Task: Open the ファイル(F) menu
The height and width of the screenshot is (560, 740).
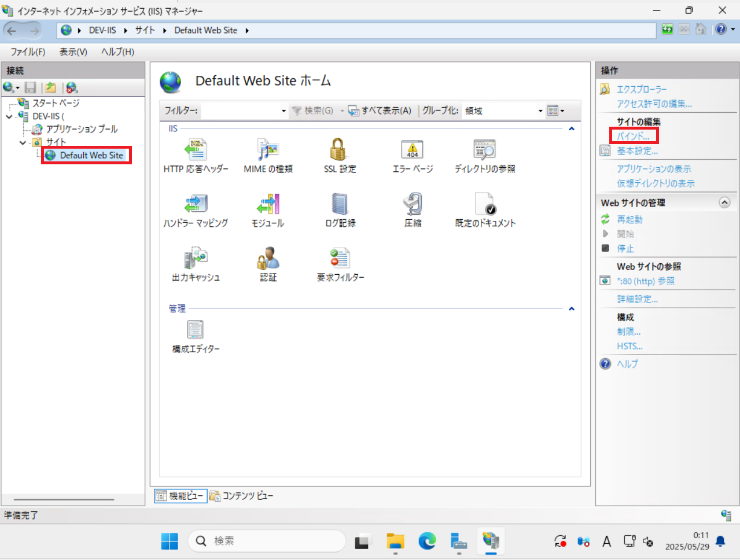Action: click(28, 52)
